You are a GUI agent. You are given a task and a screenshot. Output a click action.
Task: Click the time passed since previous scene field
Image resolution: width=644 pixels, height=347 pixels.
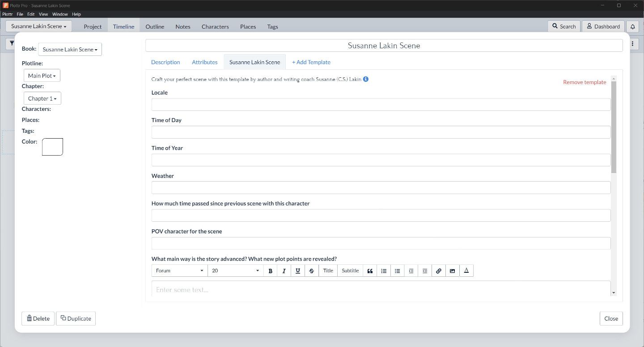[381, 216]
